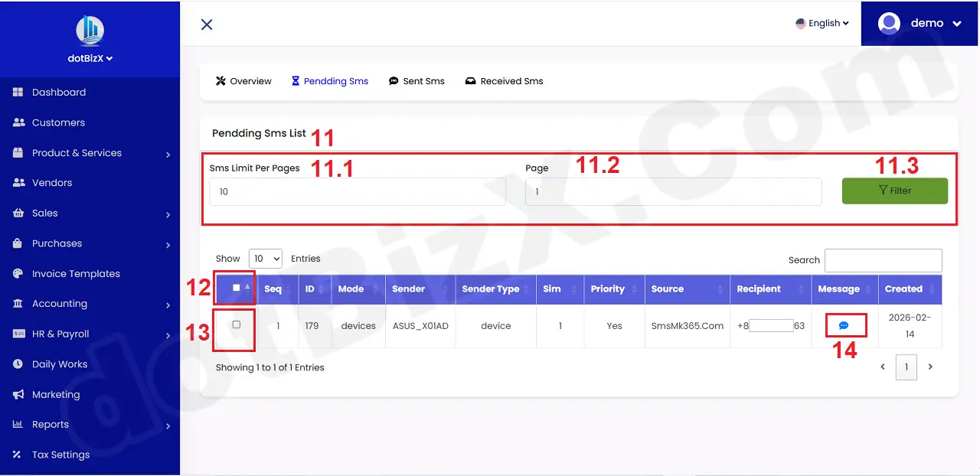The width and height of the screenshot is (980, 476).
Task: Open the message bubble icon for SMS 179
Action: (x=844, y=324)
